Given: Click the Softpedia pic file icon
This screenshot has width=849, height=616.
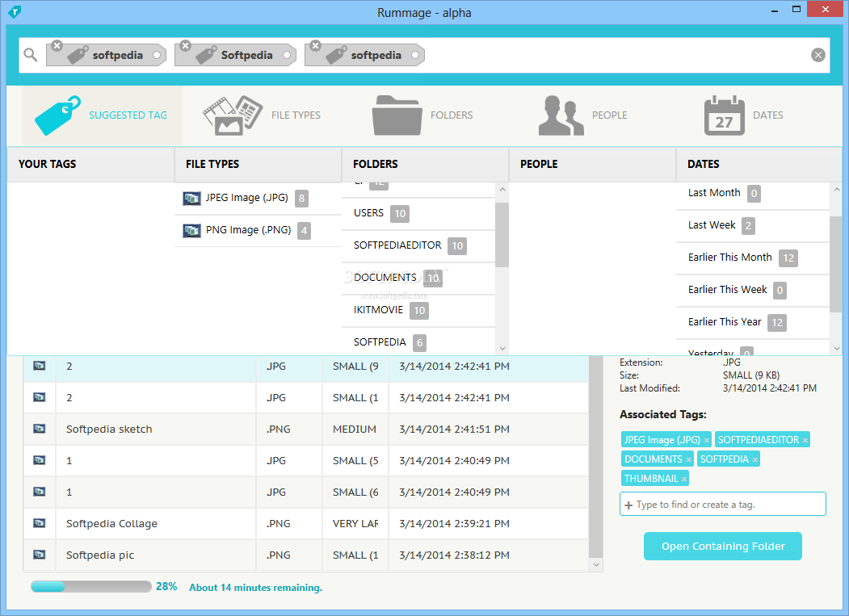Looking at the screenshot, I should pos(39,555).
